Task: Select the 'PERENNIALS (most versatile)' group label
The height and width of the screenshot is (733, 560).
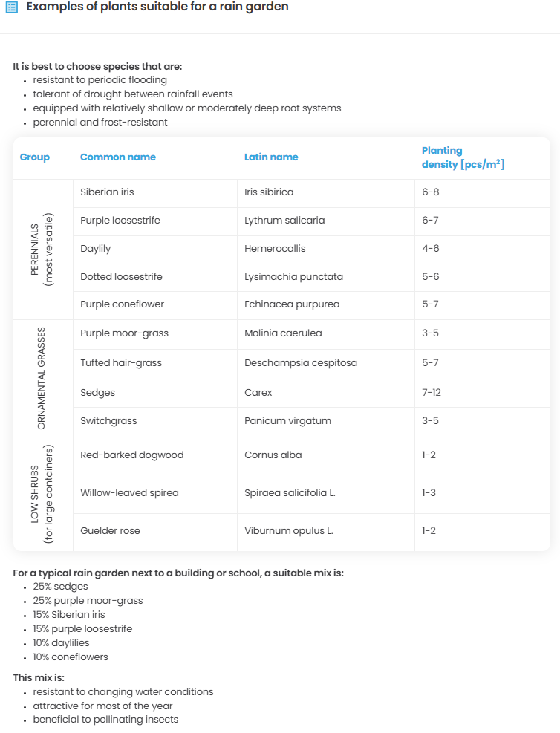Action: 42,250
